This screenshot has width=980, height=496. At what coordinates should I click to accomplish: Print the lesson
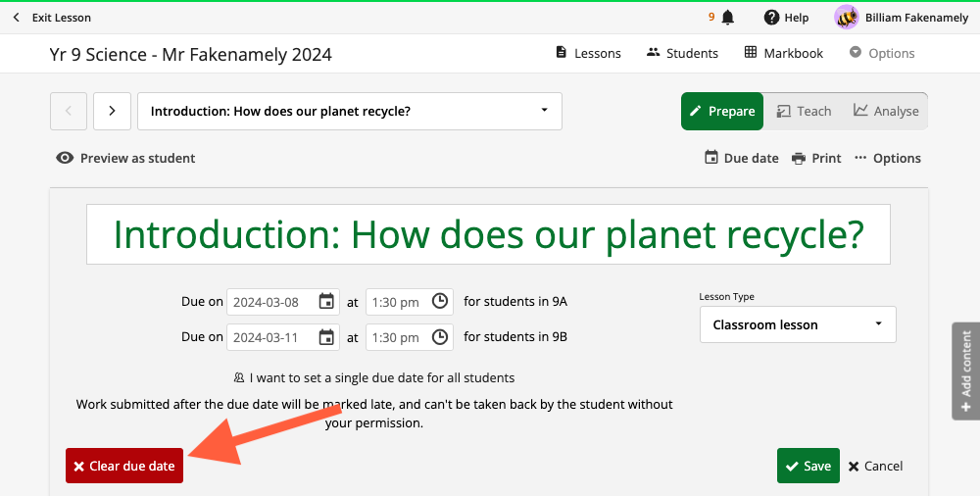[816, 158]
